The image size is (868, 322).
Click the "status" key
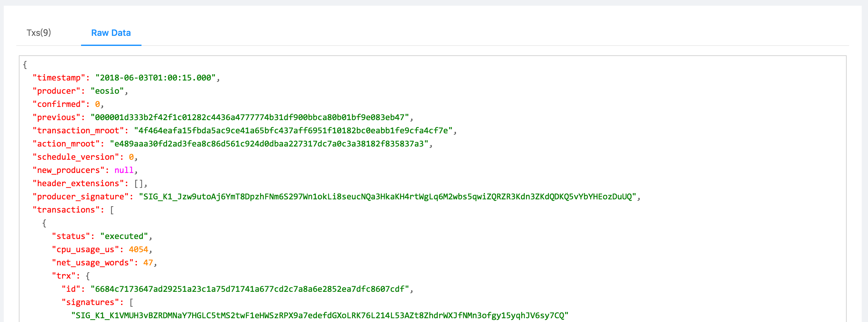coord(71,236)
